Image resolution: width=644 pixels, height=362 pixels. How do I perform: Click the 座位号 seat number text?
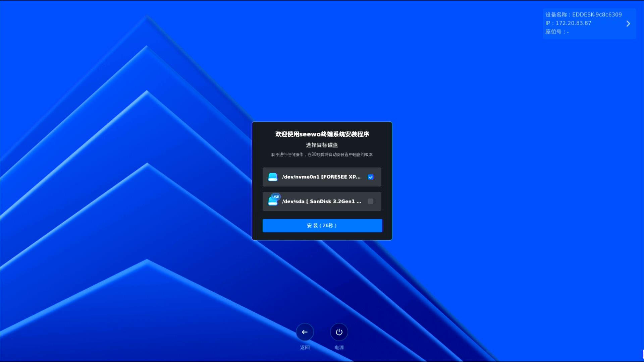coord(557,32)
